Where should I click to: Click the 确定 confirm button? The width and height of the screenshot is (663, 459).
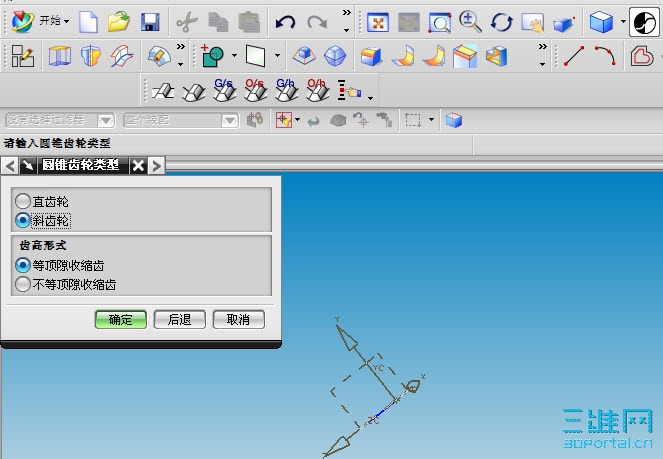121,320
